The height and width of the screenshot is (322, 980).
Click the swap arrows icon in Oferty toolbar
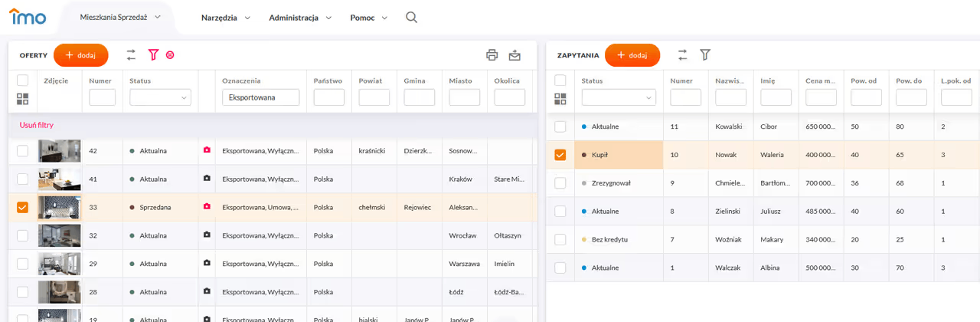coord(131,54)
